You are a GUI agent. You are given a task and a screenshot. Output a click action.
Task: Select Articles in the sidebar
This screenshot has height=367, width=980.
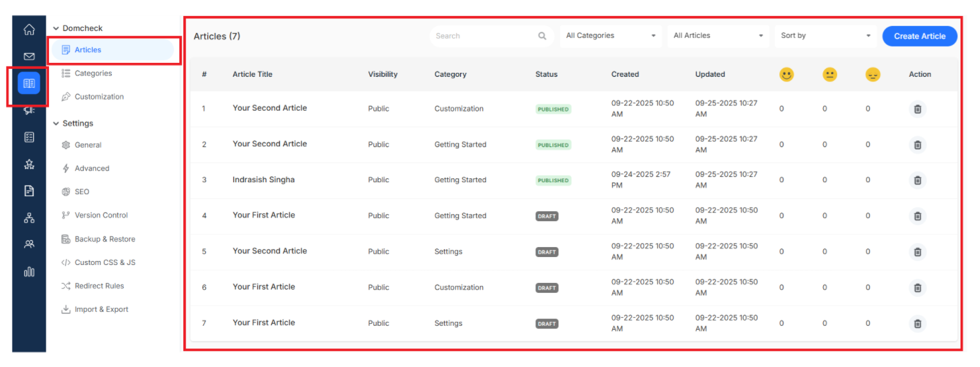coord(112,50)
